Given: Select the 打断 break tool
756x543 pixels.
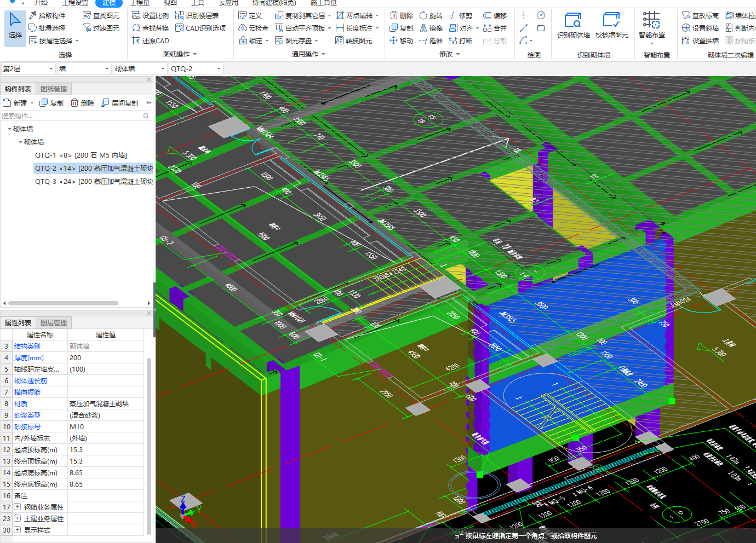Looking at the screenshot, I should (x=460, y=41).
